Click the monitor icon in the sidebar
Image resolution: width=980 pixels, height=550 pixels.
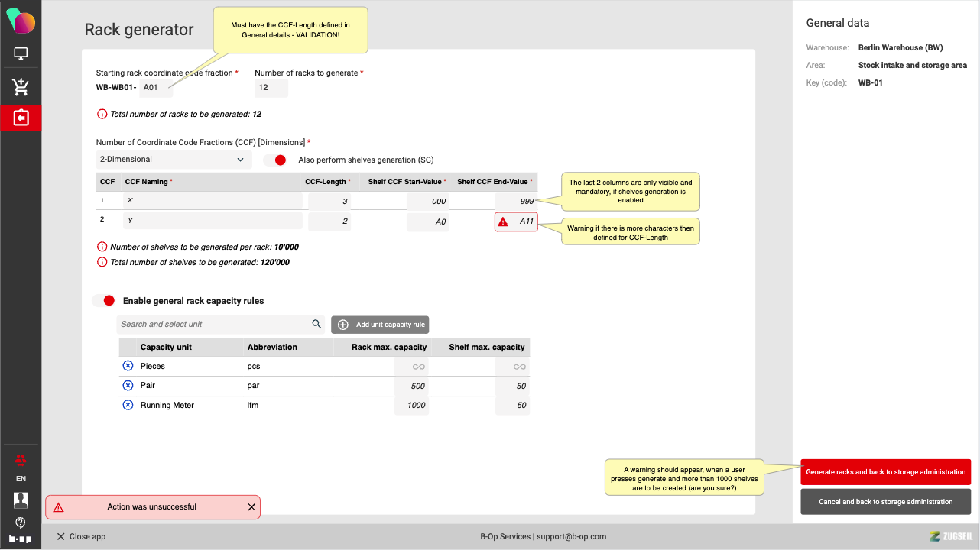click(21, 54)
